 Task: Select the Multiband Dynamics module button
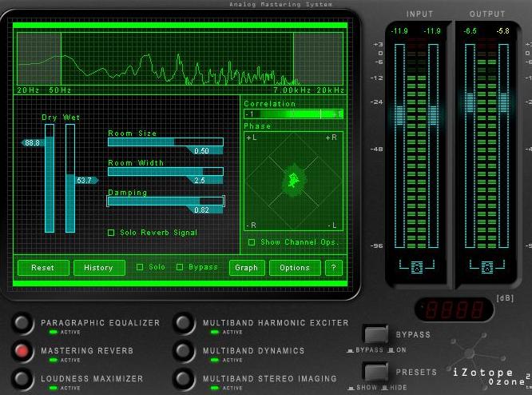tap(185, 350)
